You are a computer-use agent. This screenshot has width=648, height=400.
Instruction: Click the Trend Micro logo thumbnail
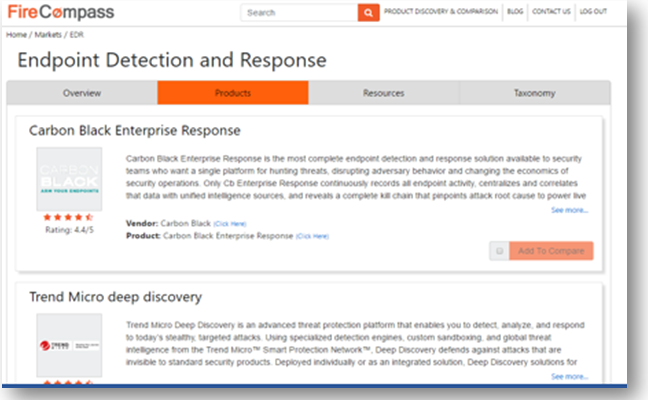pos(69,345)
